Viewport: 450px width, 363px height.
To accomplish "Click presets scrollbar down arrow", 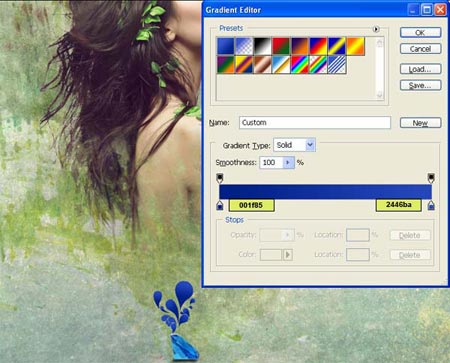I will click(379, 95).
